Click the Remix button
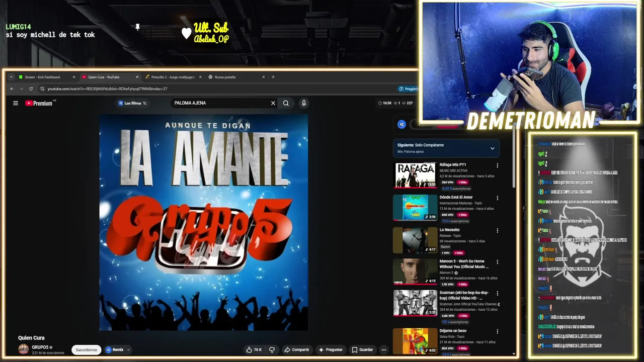This screenshot has width=644, height=362. coord(115,350)
